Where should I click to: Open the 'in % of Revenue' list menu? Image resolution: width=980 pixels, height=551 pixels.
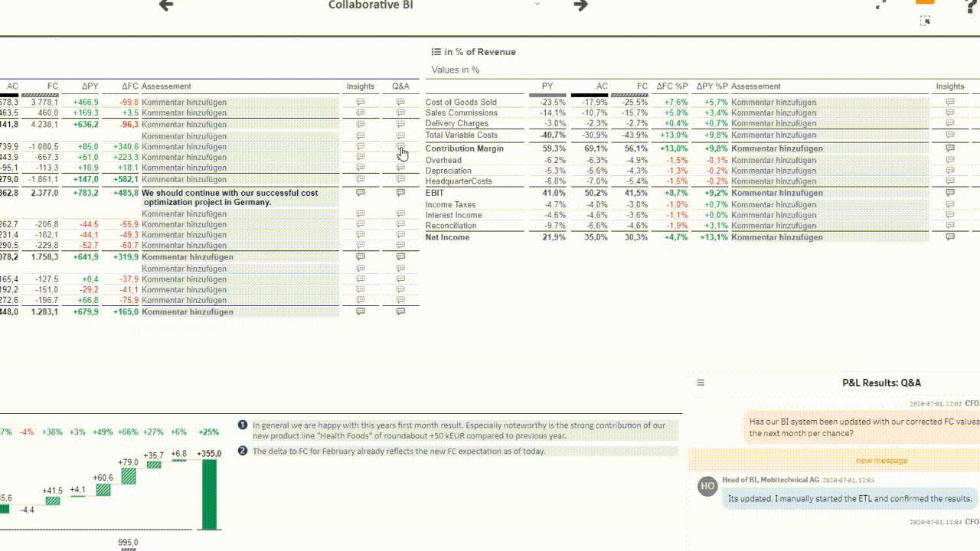(436, 52)
